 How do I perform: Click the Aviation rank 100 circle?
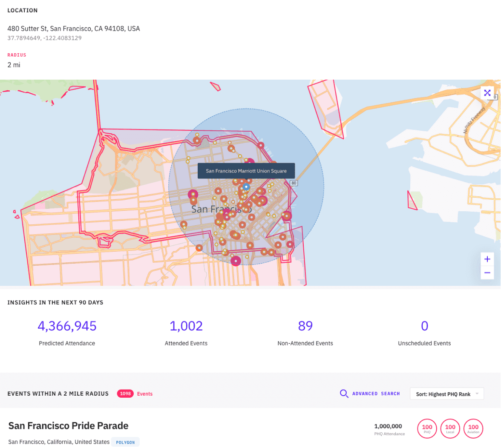[473, 428]
